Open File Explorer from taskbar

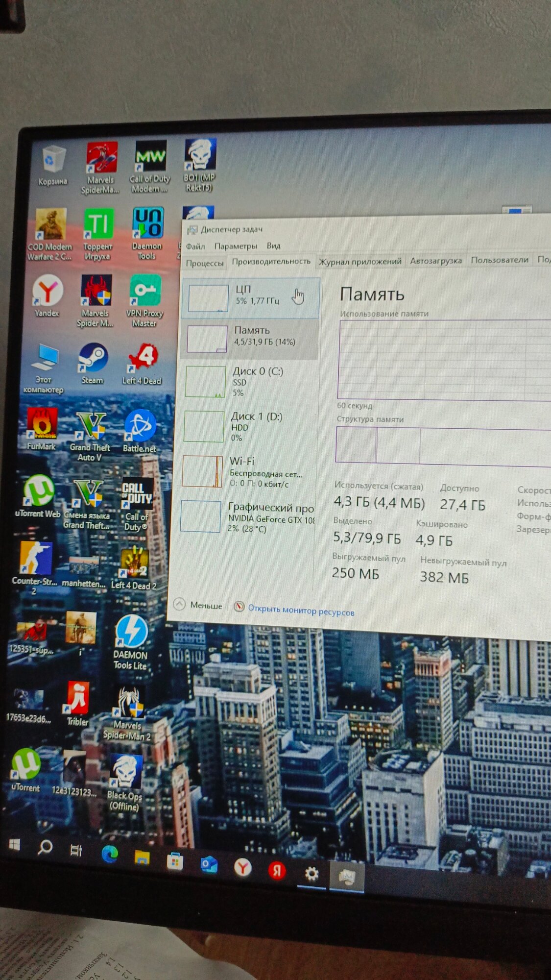pyautogui.click(x=142, y=857)
